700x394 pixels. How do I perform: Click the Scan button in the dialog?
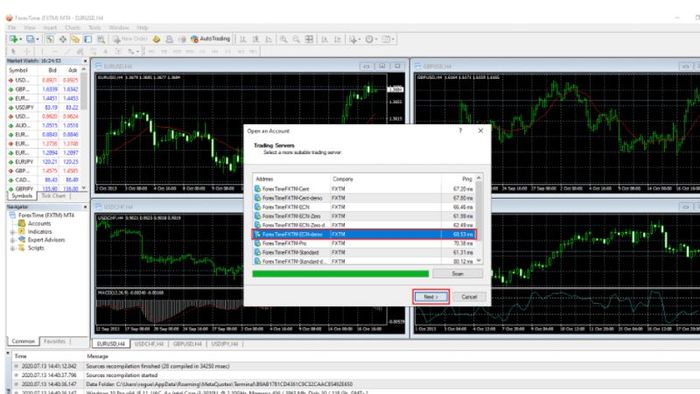coord(458,274)
